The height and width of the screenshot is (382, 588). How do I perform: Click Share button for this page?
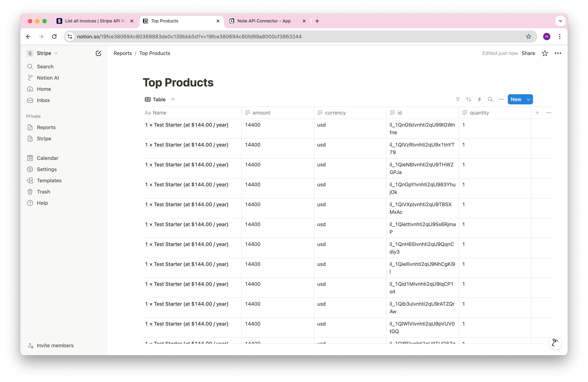(x=528, y=53)
